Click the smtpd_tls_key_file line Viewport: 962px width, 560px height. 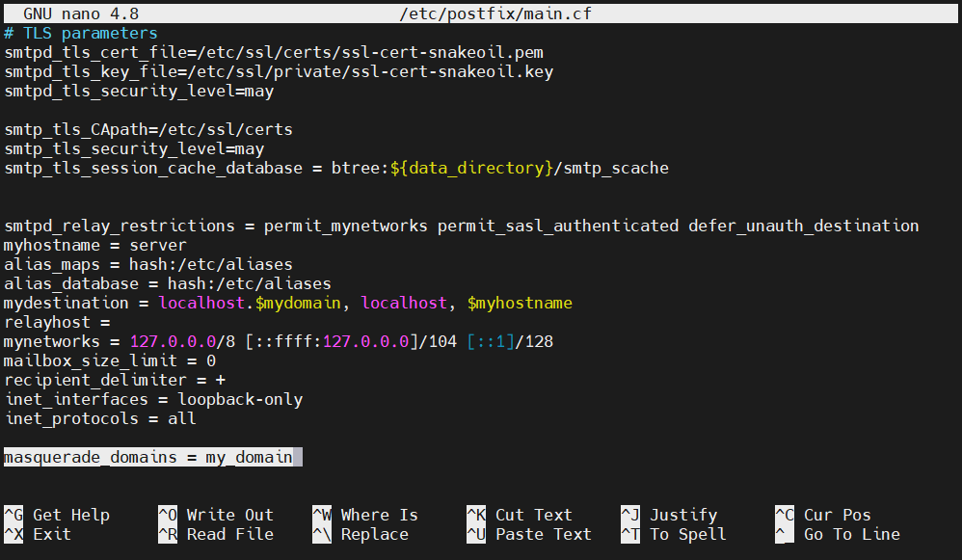pos(279,71)
